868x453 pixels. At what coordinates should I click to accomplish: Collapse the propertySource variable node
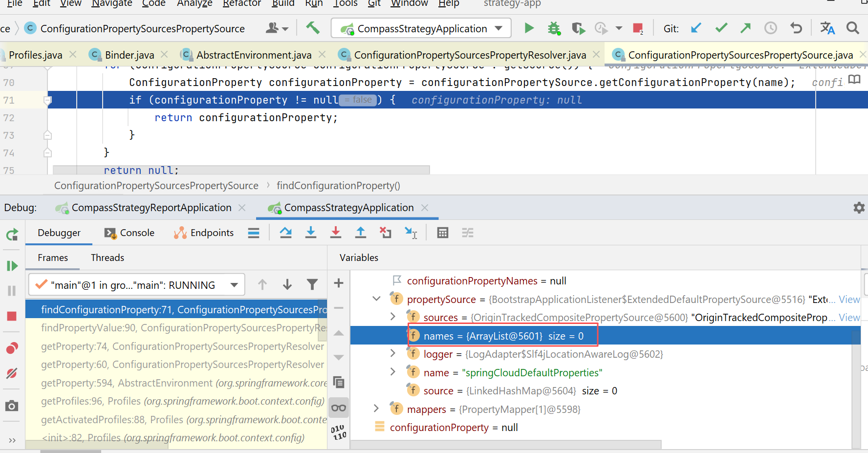[x=376, y=299]
